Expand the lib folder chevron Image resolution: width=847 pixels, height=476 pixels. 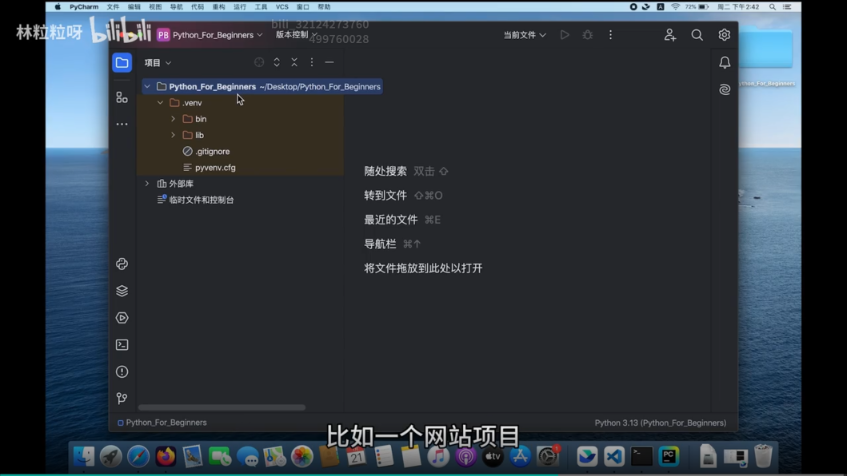173,135
